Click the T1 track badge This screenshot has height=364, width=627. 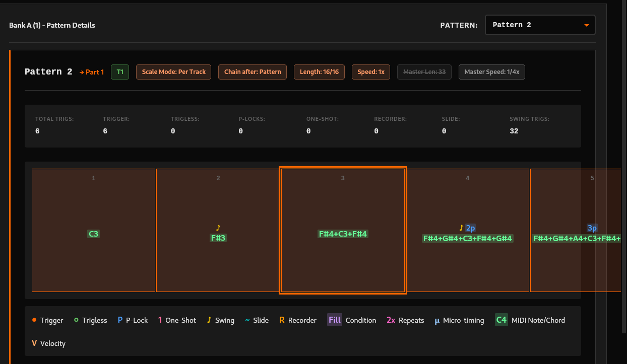120,72
